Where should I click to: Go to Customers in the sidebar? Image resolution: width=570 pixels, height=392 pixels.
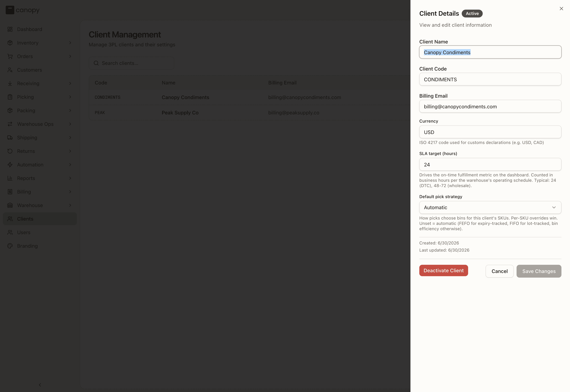[x=40, y=70]
